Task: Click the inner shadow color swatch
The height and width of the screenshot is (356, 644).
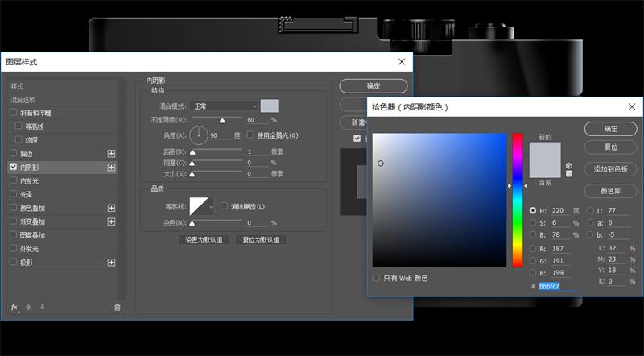Action: click(269, 106)
